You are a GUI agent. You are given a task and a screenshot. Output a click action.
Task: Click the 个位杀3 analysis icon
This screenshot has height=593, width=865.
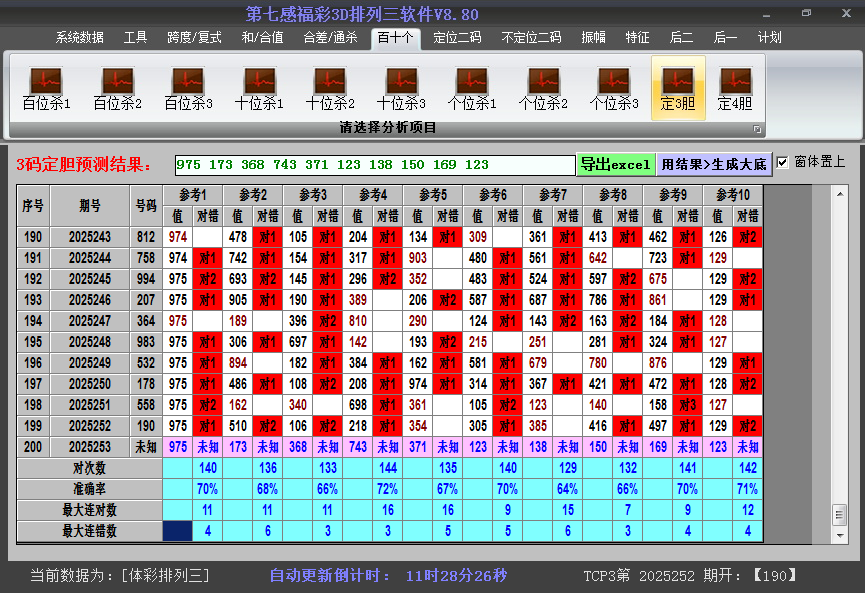(614, 88)
